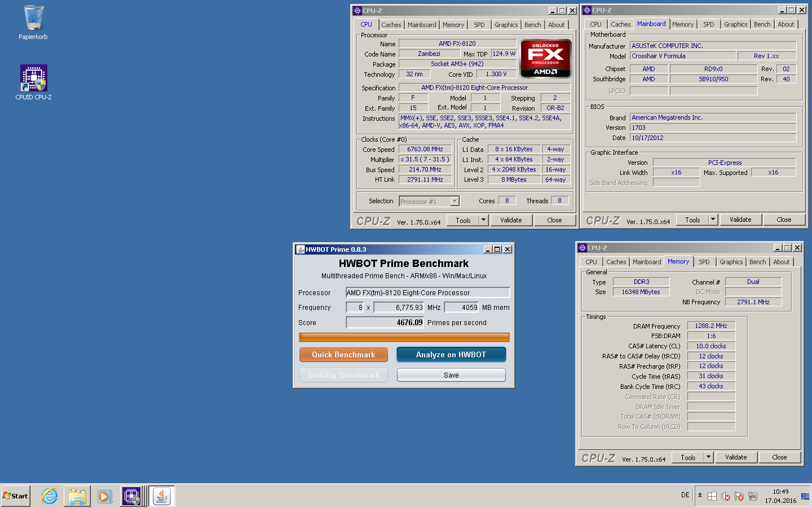Click Core Speed value 6763.08 MHz

pos(425,150)
